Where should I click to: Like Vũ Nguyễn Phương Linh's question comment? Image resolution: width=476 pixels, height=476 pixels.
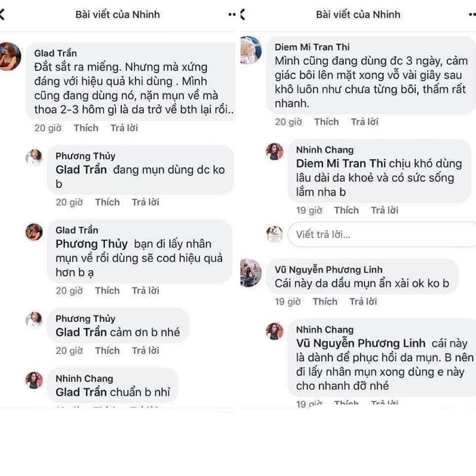pos(325,302)
